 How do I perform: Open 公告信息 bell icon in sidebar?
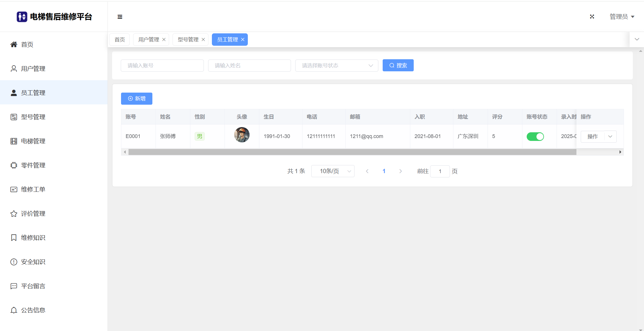coord(14,310)
